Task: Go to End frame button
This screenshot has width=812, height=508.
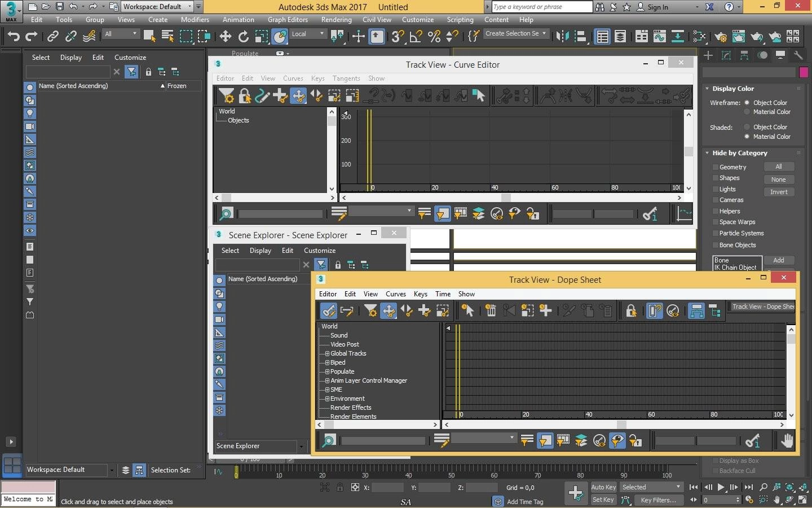Action: click(748, 487)
